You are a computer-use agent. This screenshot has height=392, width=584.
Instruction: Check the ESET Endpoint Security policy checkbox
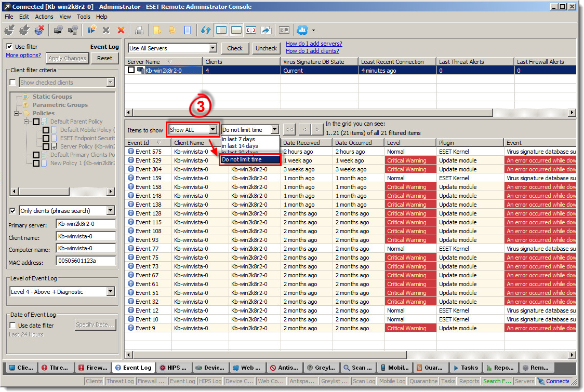tap(46, 138)
